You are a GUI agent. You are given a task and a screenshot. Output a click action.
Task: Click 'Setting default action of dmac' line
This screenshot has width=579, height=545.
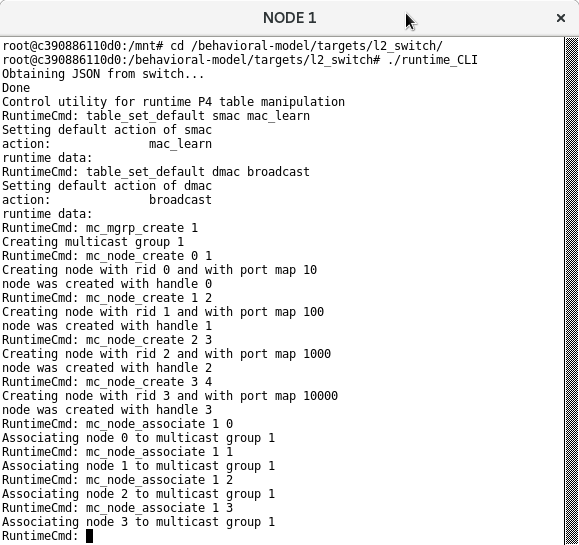107,186
